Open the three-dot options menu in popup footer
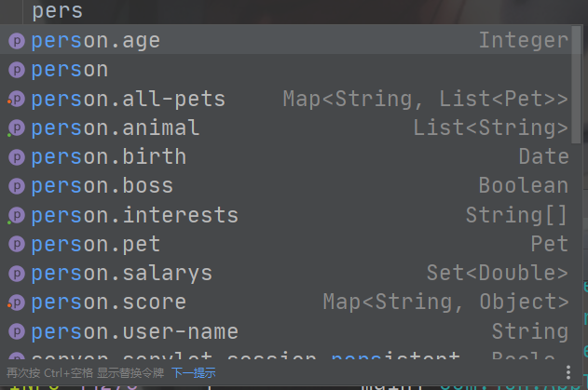 (568, 372)
